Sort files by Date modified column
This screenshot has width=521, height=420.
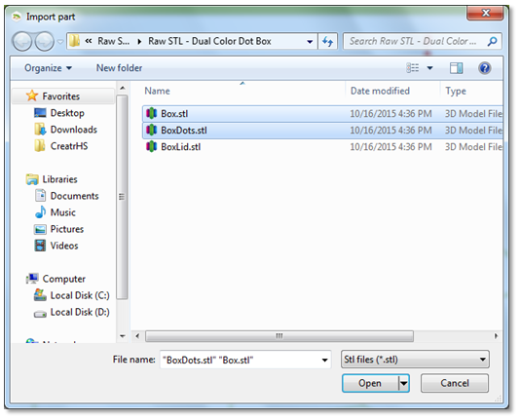click(x=380, y=92)
